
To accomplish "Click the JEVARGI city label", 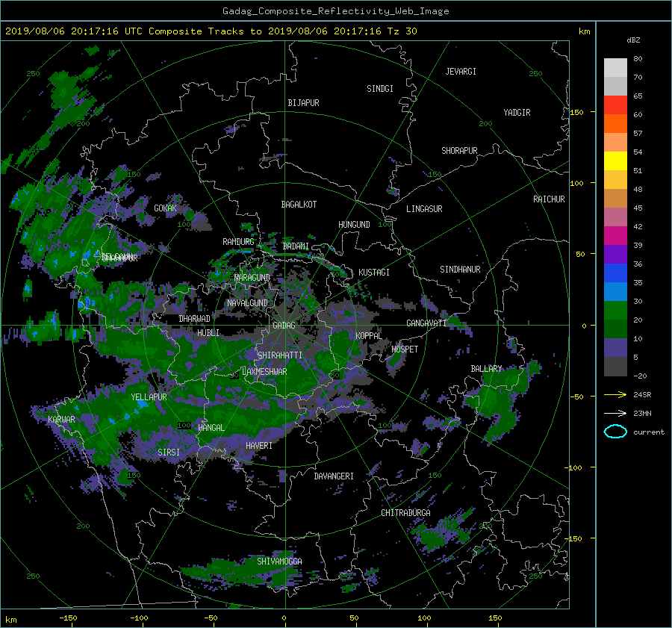I will point(461,72).
